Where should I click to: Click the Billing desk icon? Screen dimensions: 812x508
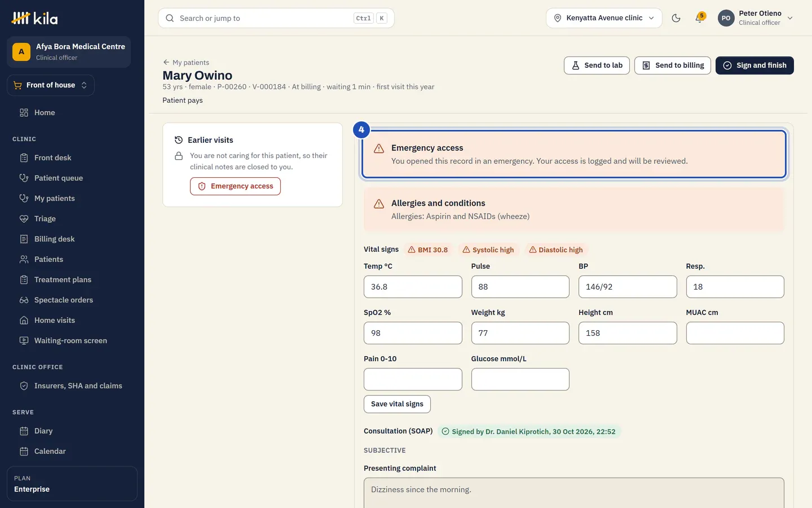(24, 239)
